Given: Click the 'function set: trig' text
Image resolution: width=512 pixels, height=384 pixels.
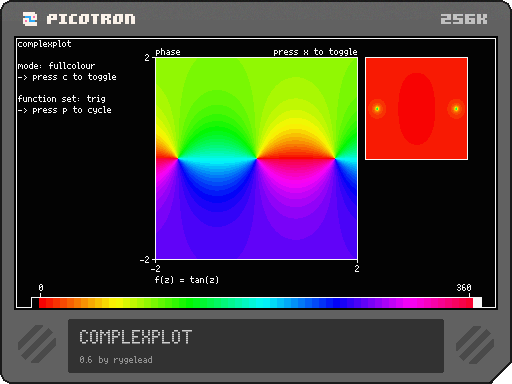Looking at the screenshot, I should 62,99.
